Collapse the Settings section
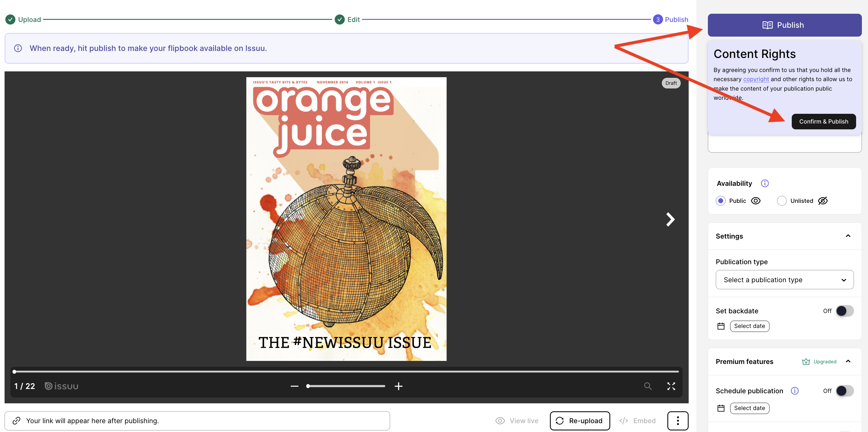This screenshot has height=432, width=868. [848, 236]
